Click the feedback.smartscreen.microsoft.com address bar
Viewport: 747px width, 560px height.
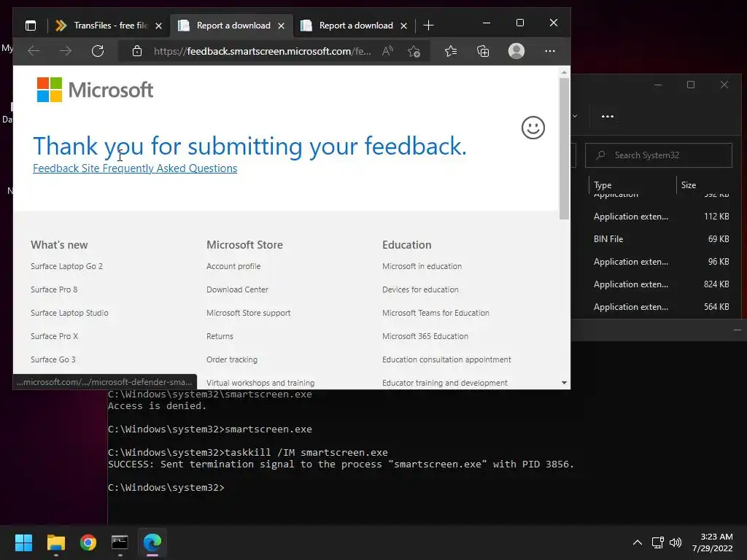[x=262, y=51]
